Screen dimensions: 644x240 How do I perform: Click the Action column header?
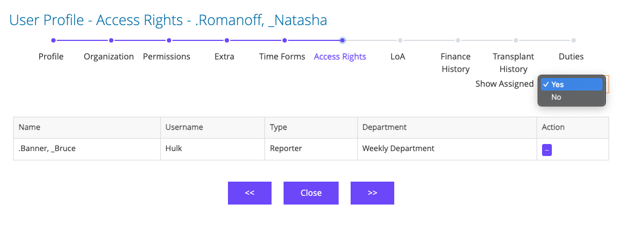573,128
